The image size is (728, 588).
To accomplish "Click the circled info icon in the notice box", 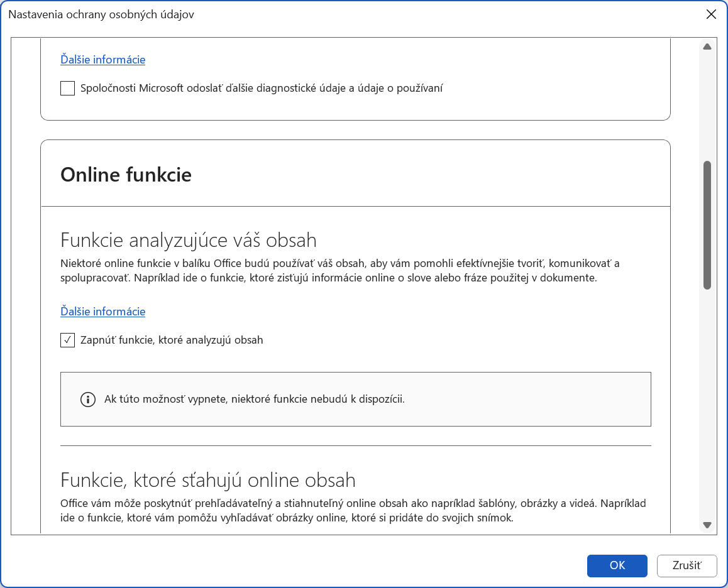I will [x=88, y=400].
